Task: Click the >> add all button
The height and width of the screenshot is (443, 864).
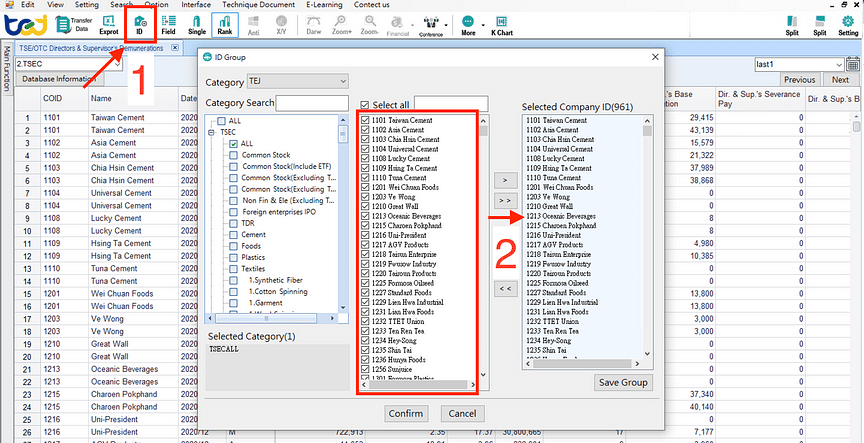Action: (506, 200)
